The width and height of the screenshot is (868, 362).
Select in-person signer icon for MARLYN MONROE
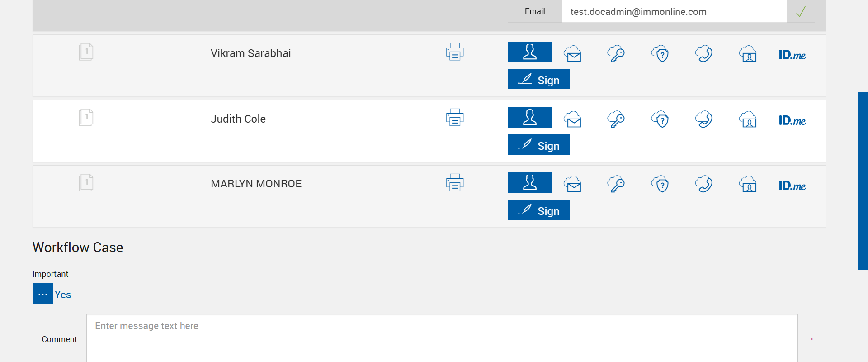tap(529, 183)
